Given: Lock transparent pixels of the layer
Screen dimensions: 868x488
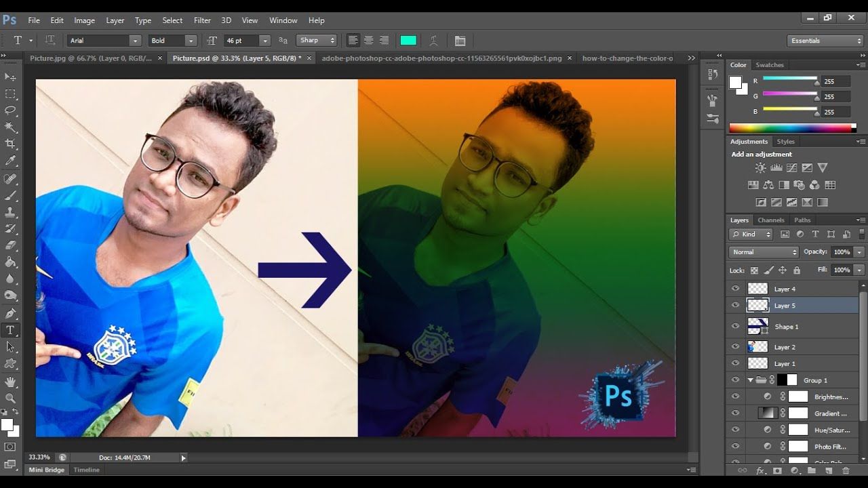Looking at the screenshot, I should pos(754,270).
